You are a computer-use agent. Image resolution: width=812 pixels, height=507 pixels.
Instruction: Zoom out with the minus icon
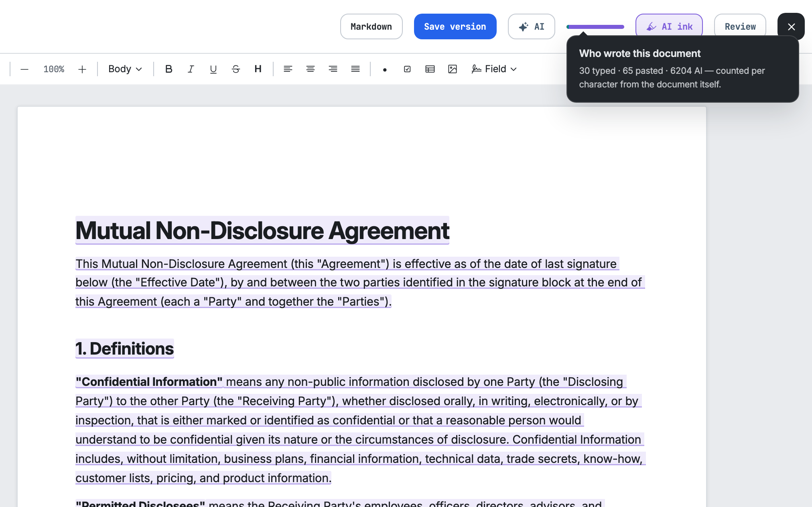click(x=24, y=69)
